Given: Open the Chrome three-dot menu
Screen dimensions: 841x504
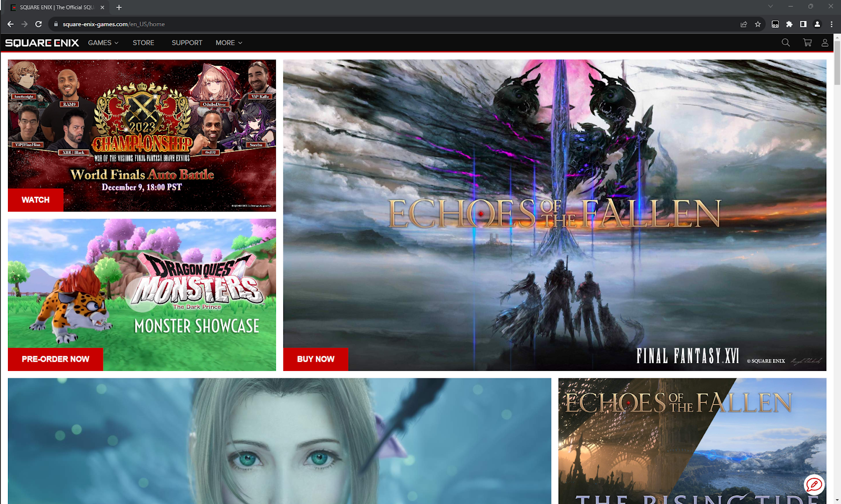Looking at the screenshot, I should pos(832,24).
